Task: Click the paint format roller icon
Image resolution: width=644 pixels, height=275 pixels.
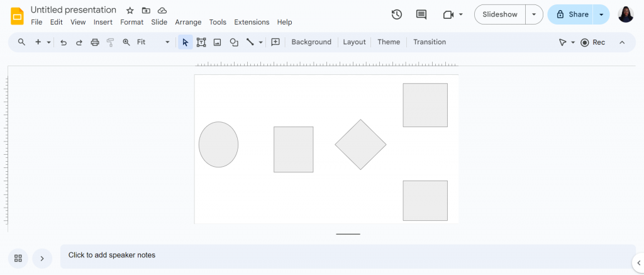Action: coord(110,42)
